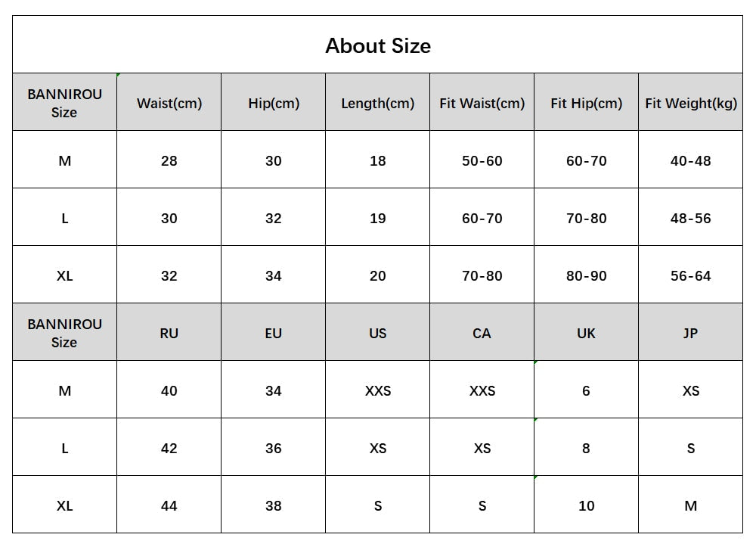
Task: Click the 48-56 fit weight value
Action: pos(690,218)
